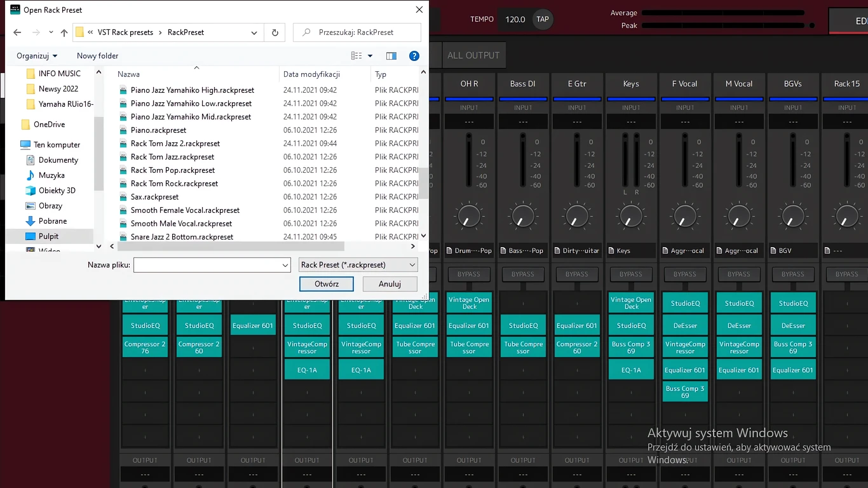Open preset icon on E Gtr rack

(557, 251)
